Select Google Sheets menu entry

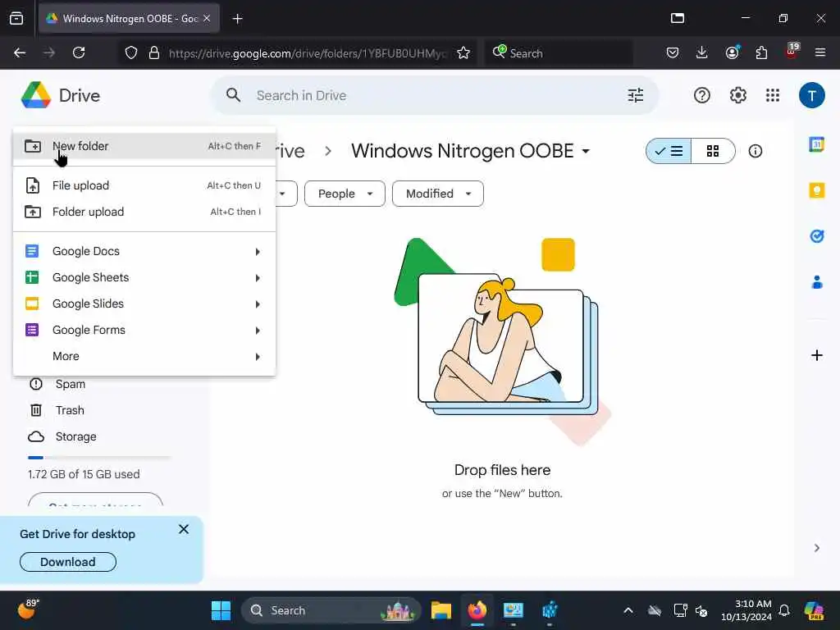[x=144, y=277]
